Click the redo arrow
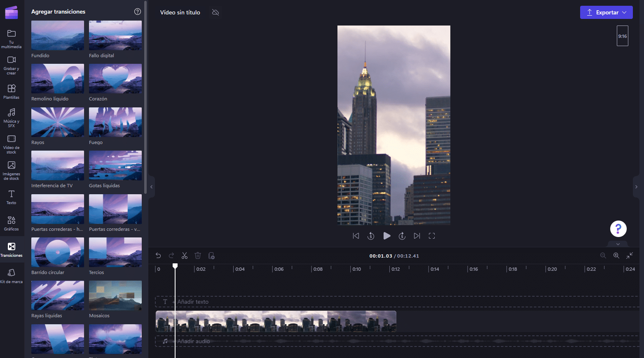Screen dimensions: 644x358 [171, 256]
